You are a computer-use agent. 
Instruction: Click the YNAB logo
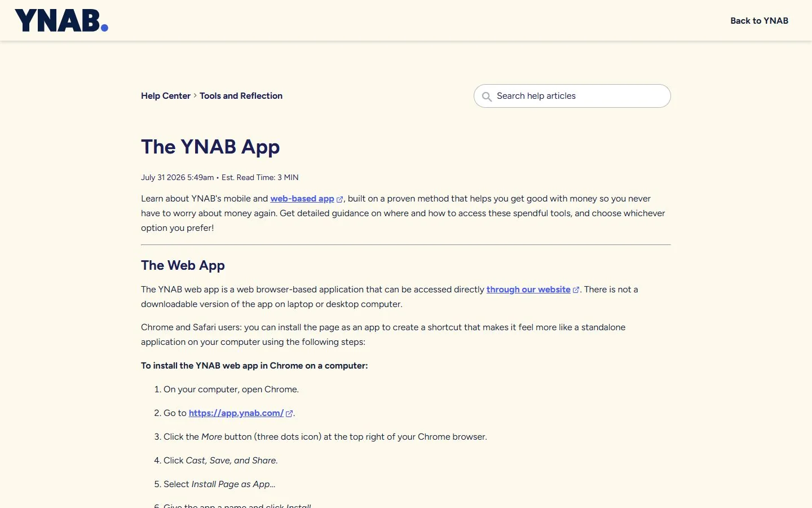61,20
